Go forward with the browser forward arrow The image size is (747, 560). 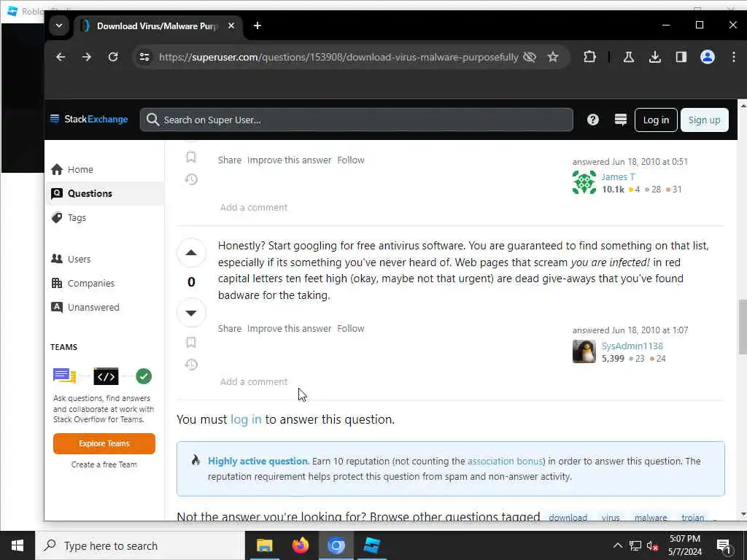click(86, 57)
